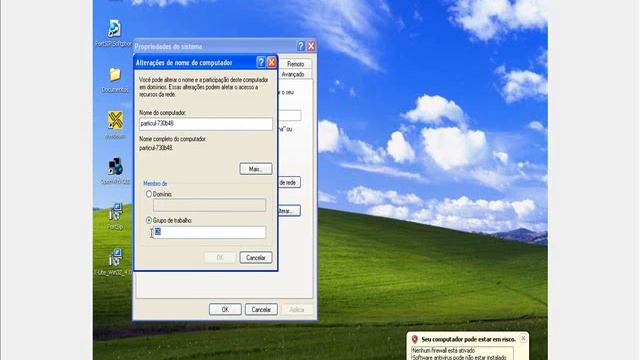
Task: Click the Mais... button
Action: (x=256, y=169)
